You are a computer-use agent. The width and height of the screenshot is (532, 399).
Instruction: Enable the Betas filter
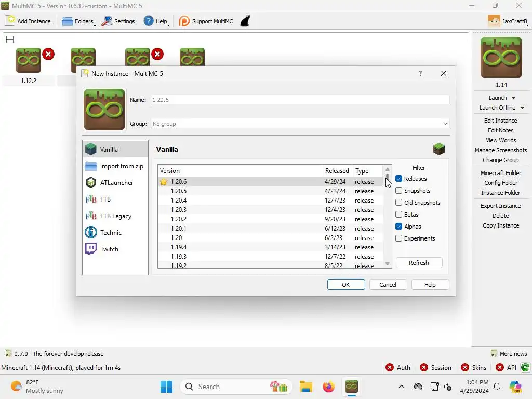click(398, 215)
